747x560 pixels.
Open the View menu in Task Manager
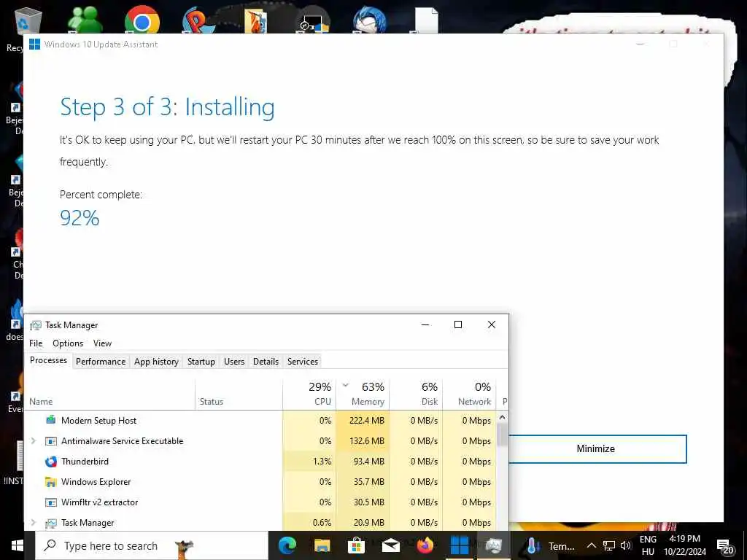pyautogui.click(x=102, y=343)
